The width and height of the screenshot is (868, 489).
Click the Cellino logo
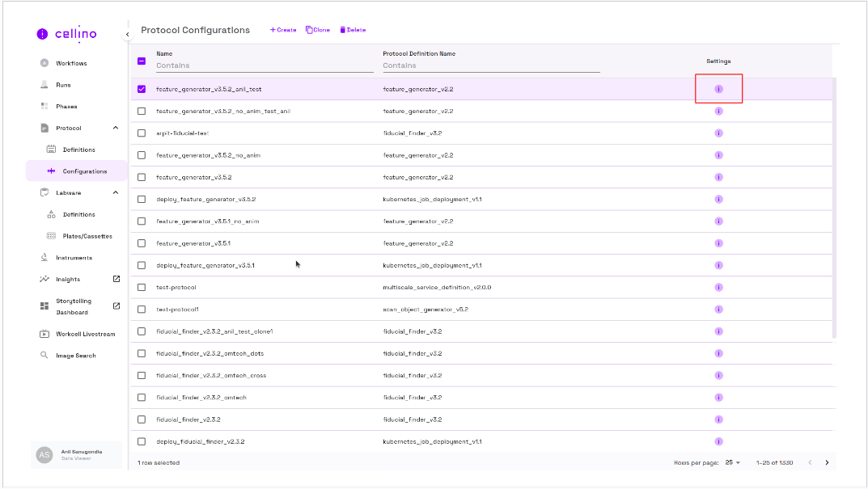pyautogui.click(x=67, y=34)
